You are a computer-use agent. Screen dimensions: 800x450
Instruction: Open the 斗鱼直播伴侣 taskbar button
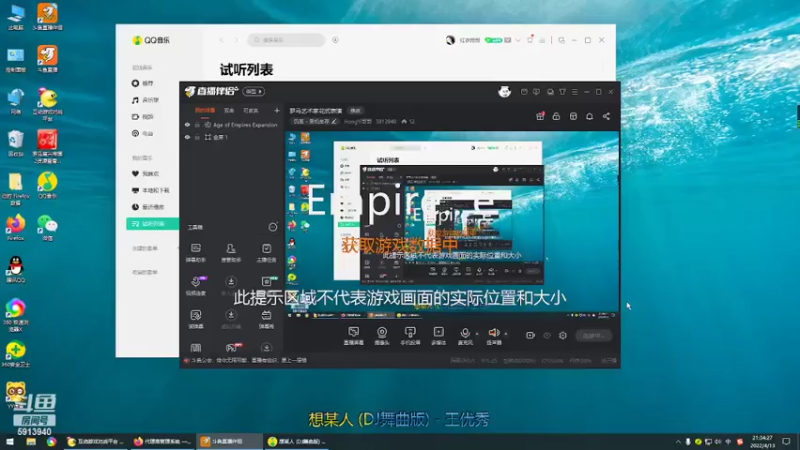tap(229, 442)
